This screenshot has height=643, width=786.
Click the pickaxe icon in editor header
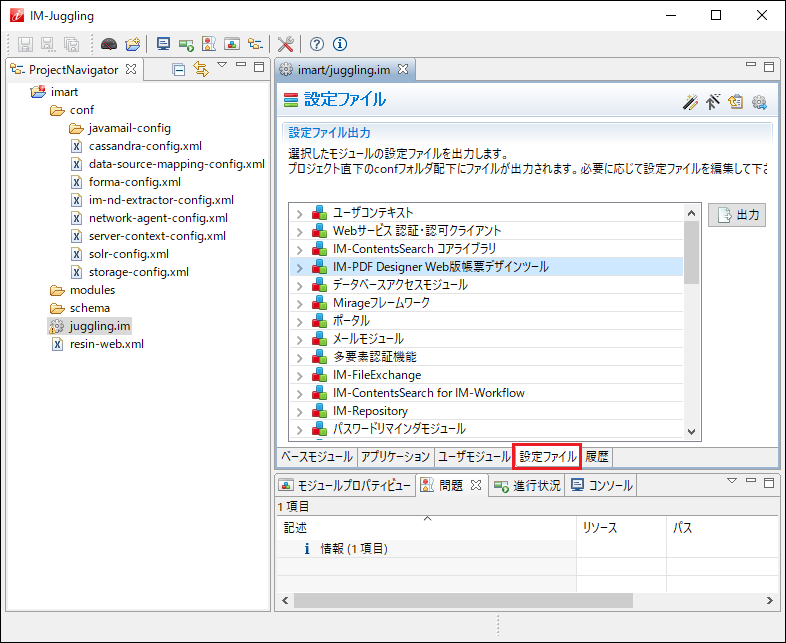click(713, 102)
